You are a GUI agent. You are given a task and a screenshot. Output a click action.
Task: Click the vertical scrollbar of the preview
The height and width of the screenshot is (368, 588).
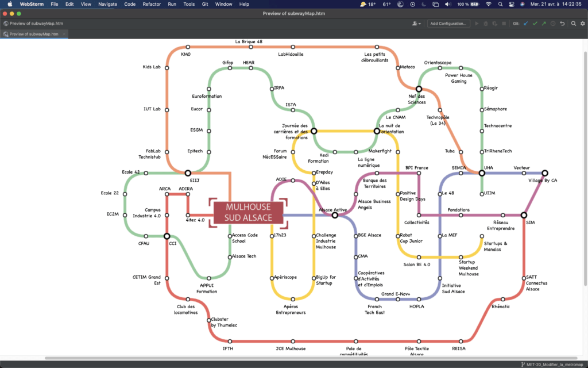click(x=585, y=167)
